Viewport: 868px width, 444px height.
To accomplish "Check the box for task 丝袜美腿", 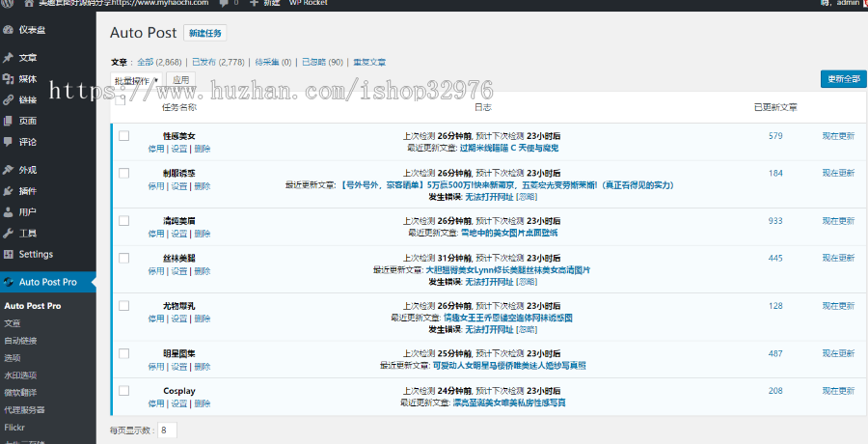I will pos(124,258).
